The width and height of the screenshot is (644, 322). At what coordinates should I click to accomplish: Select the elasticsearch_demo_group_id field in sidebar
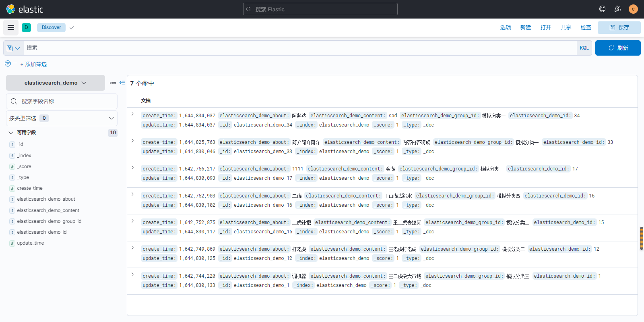tap(49, 221)
